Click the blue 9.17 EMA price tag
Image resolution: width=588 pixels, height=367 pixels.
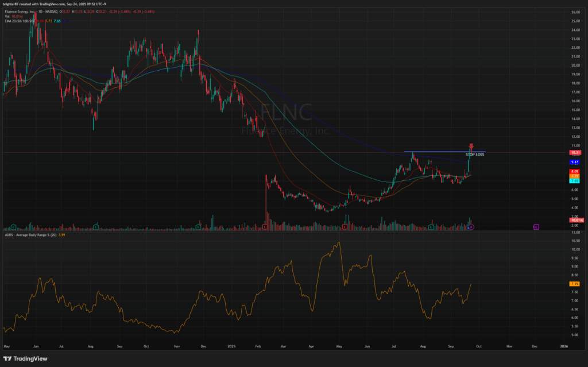point(574,162)
